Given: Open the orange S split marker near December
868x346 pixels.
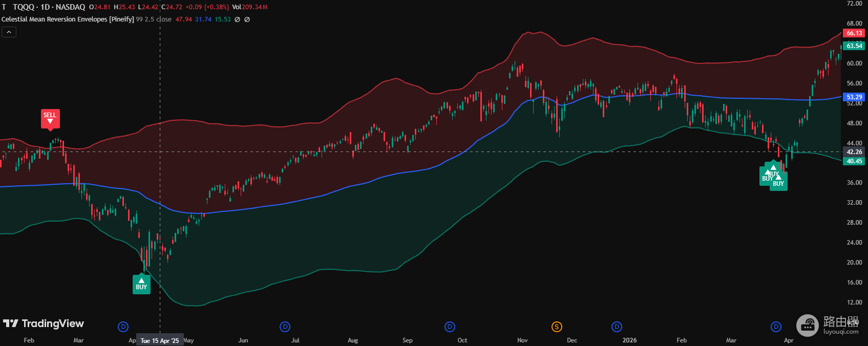Looking at the screenshot, I should pyautogui.click(x=557, y=327).
